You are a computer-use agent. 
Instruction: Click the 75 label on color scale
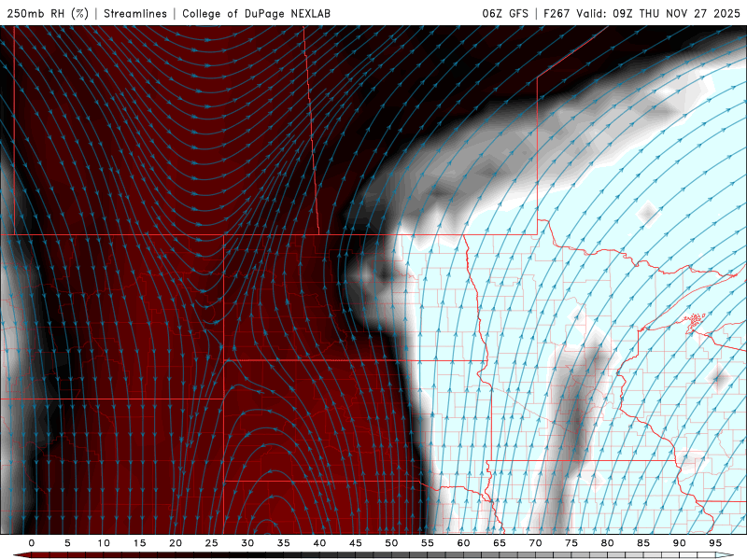[571, 543]
